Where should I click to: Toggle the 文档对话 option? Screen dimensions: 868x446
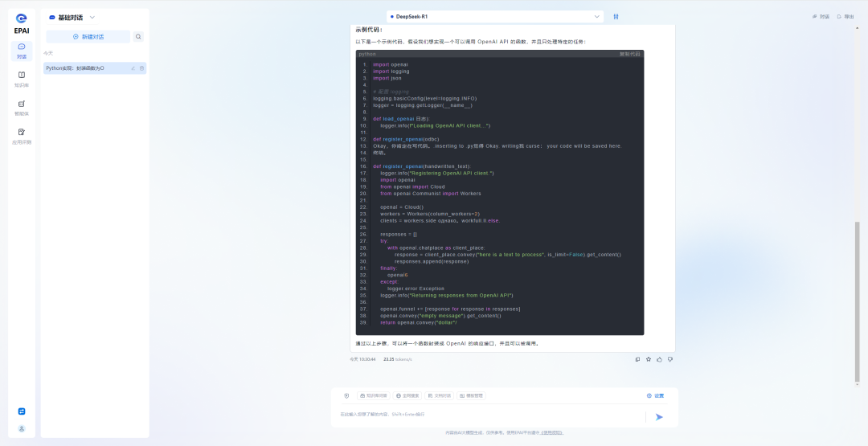[439, 395]
